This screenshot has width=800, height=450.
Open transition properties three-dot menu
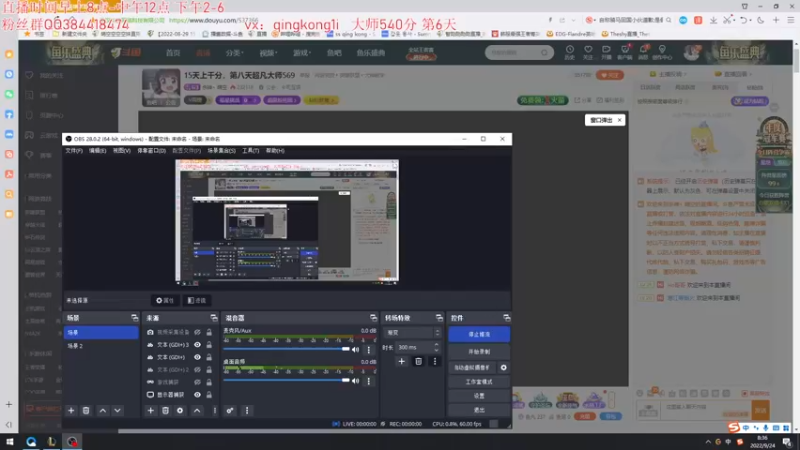[x=435, y=362]
